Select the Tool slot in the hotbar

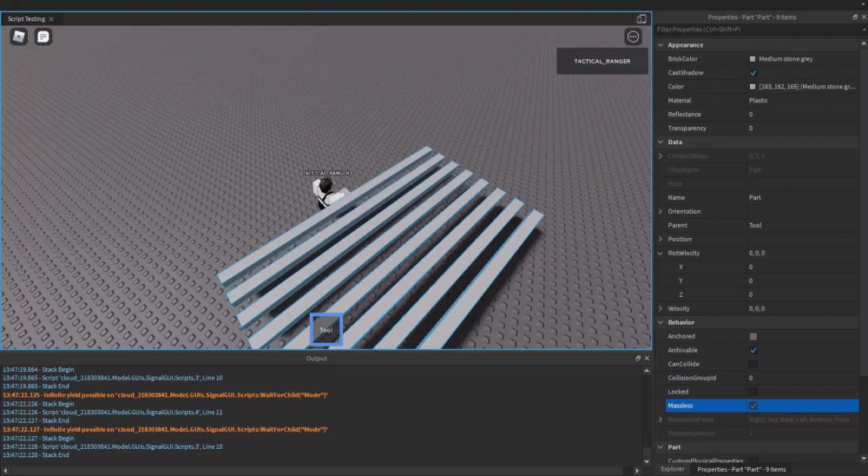[x=326, y=330]
